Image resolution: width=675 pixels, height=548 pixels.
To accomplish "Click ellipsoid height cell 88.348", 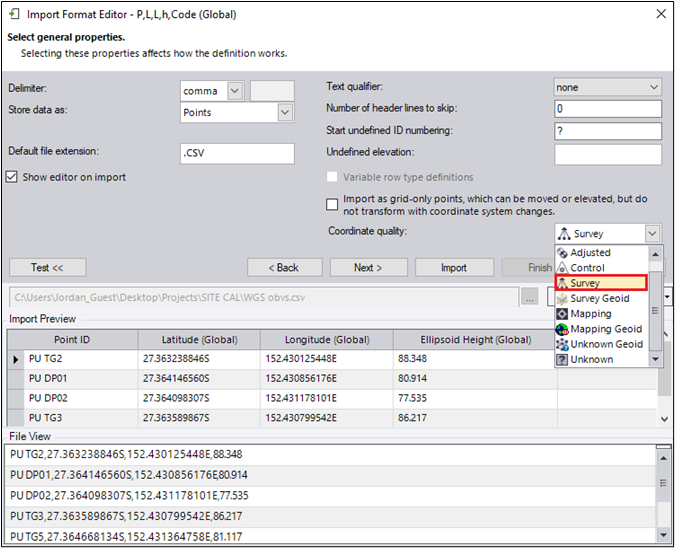I will pyautogui.click(x=475, y=359).
